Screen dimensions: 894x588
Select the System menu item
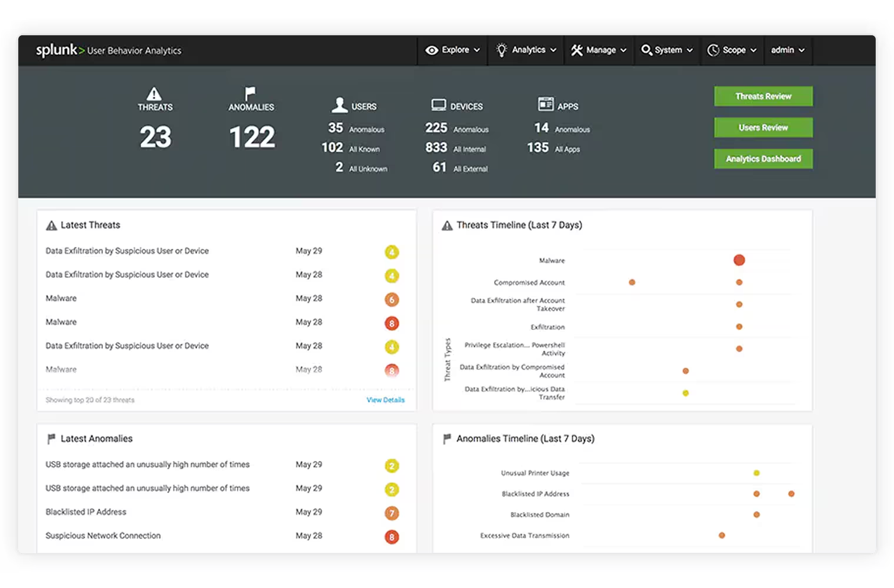668,50
